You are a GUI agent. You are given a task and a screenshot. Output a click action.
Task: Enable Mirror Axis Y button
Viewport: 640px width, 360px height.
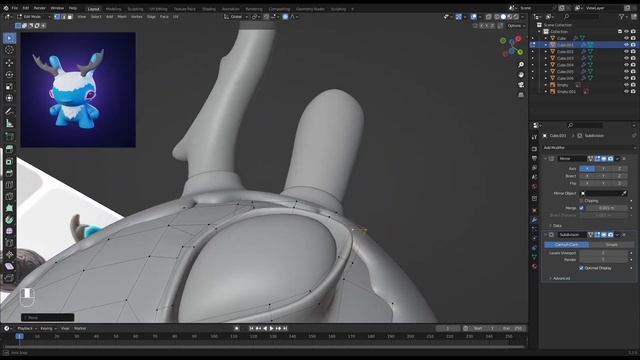pyautogui.click(x=603, y=169)
